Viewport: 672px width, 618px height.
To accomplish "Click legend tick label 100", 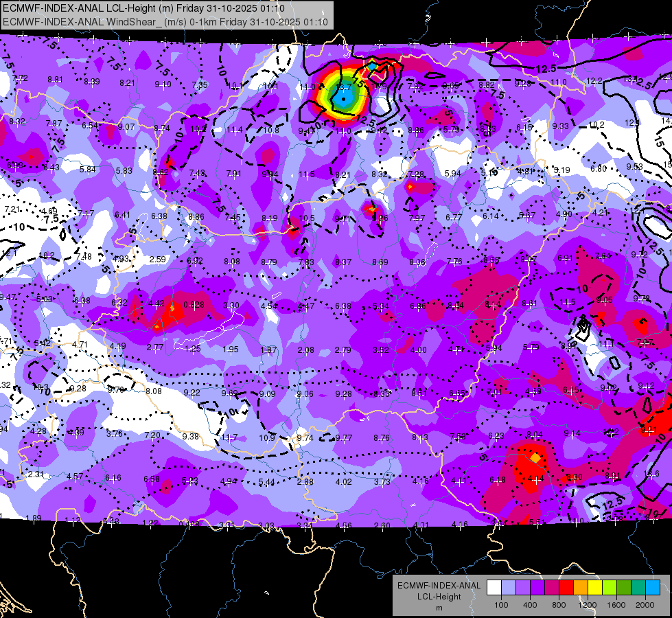I will coord(502,605).
